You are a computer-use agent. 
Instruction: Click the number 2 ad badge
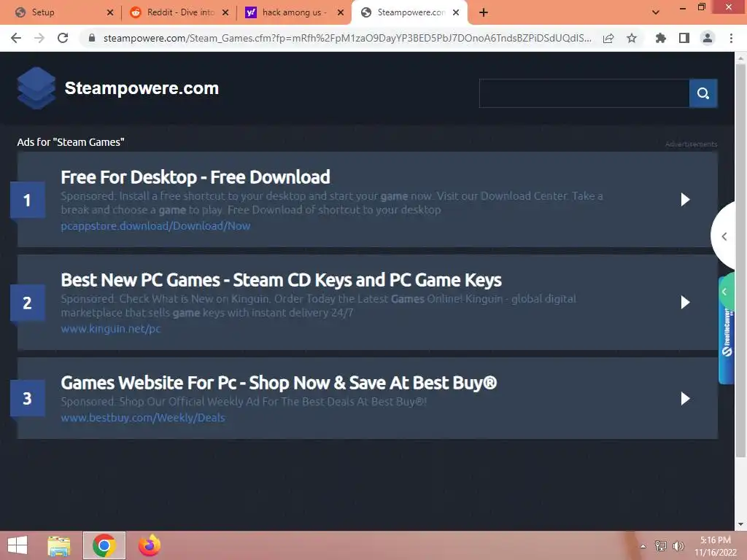tap(28, 303)
